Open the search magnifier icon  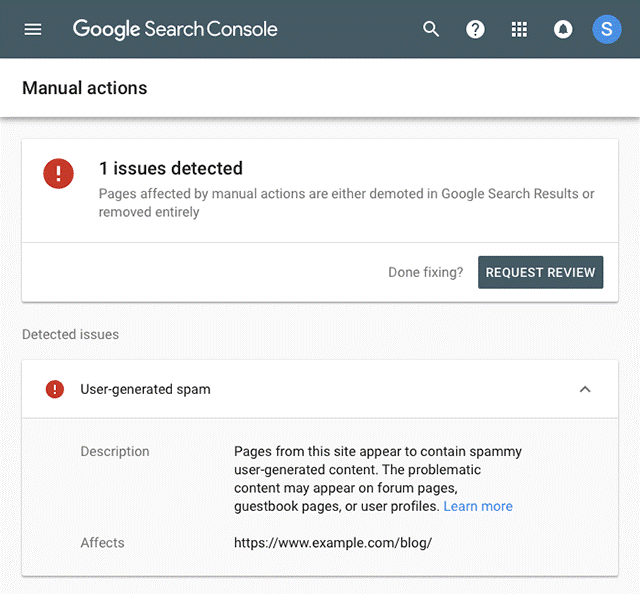coord(431,29)
